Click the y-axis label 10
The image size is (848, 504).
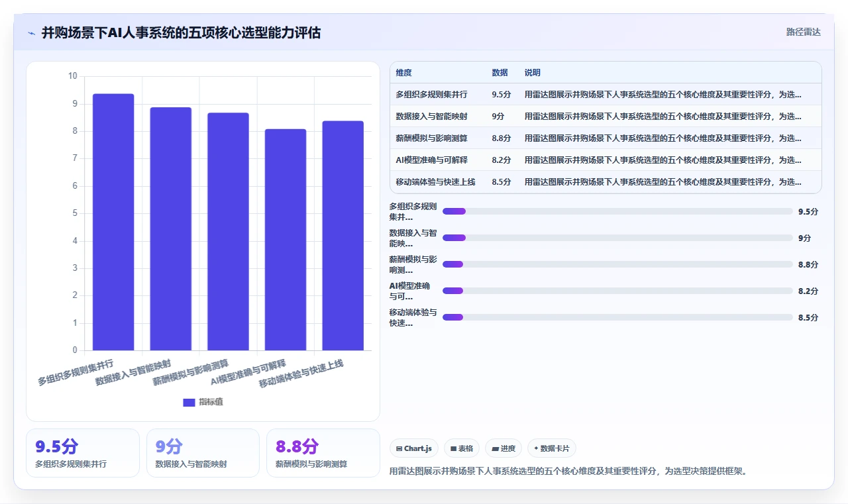pos(73,76)
